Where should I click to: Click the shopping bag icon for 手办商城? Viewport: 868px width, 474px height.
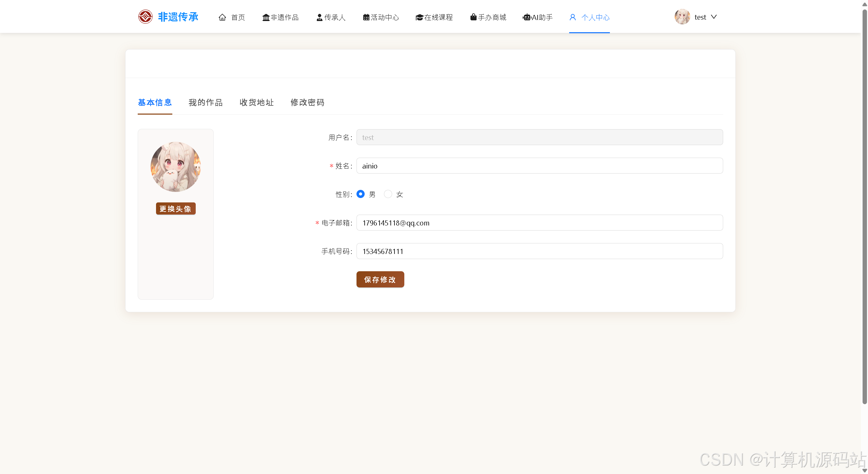473,17
